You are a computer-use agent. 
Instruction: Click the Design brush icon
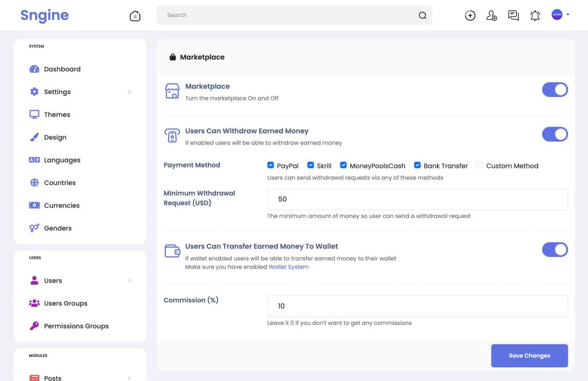34,137
